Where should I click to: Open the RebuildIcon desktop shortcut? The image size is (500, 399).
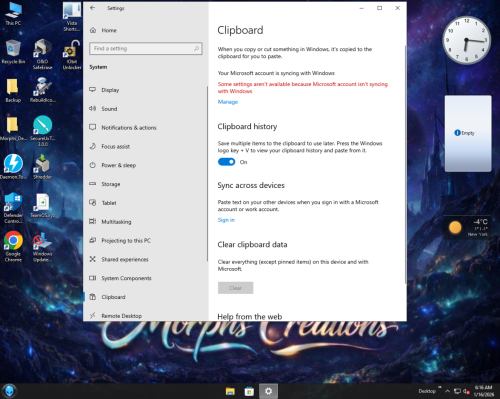click(x=42, y=90)
